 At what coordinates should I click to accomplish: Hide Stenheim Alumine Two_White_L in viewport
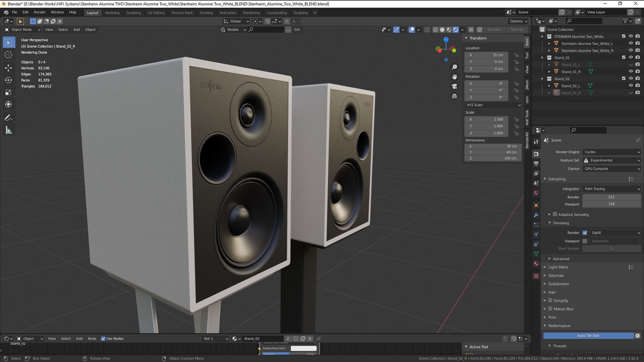pyautogui.click(x=630, y=43)
